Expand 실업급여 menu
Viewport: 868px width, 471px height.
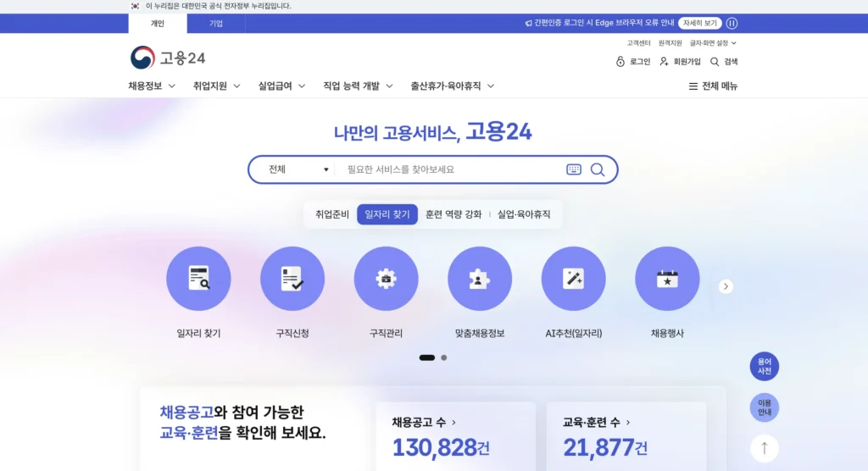click(281, 86)
